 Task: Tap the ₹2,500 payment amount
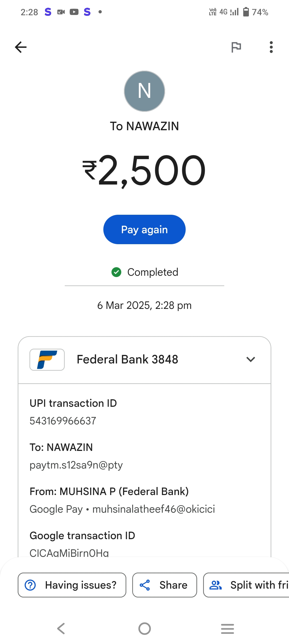144,170
